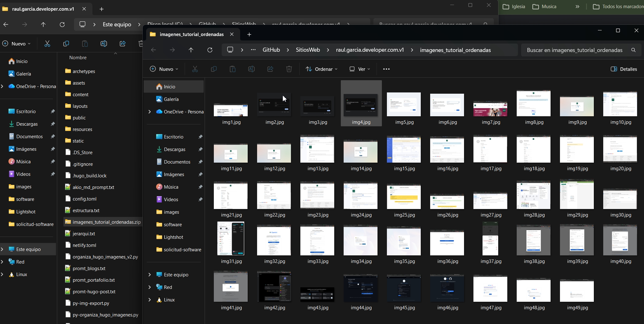Navigate up one level with the up arrow
This screenshot has width=644, height=324.
click(x=191, y=50)
